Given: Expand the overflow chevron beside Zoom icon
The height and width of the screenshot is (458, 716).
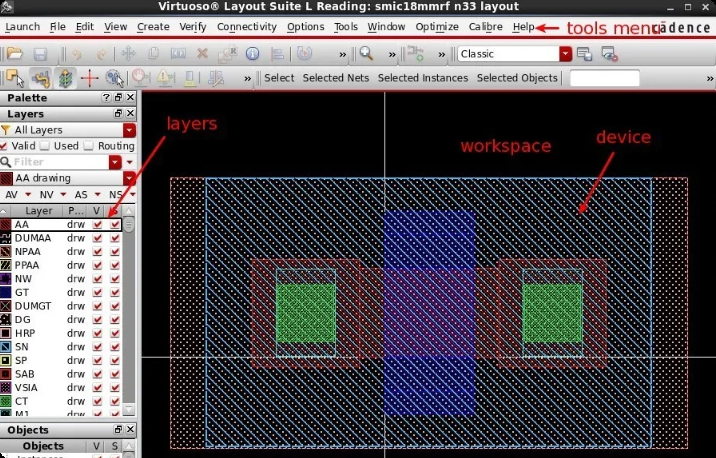Looking at the screenshot, I should [x=392, y=55].
